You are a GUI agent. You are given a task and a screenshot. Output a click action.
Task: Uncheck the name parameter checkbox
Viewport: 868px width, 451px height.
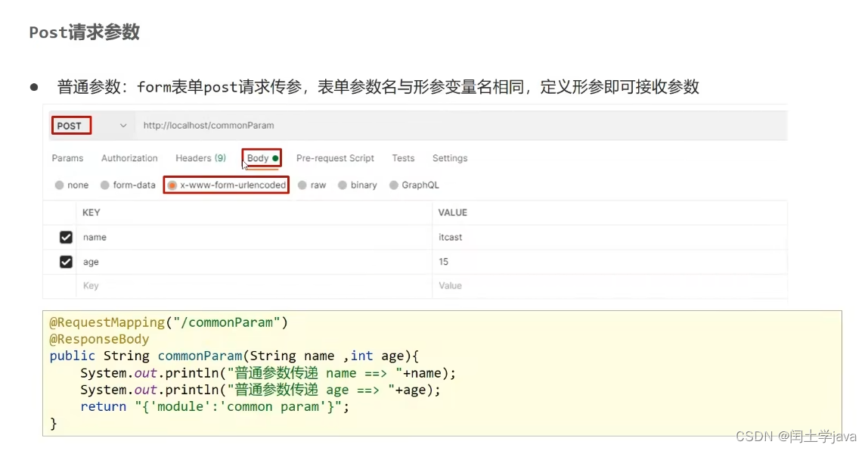pos(66,237)
